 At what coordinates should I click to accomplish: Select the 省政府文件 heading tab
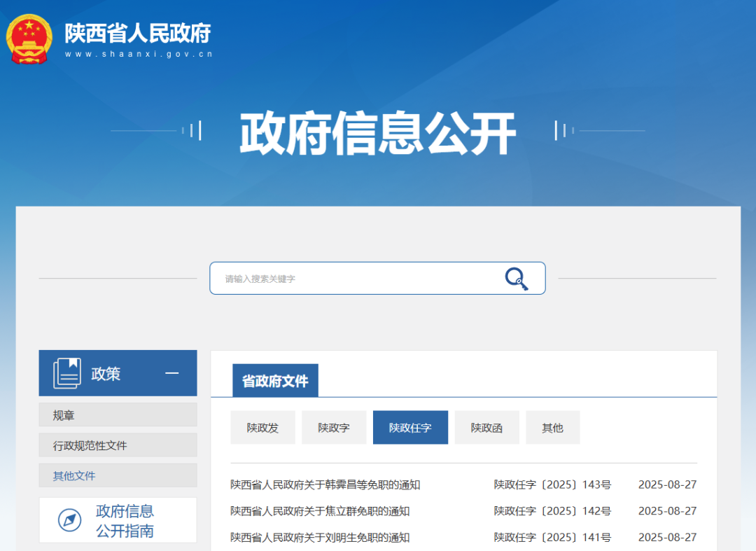[x=275, y=381]
